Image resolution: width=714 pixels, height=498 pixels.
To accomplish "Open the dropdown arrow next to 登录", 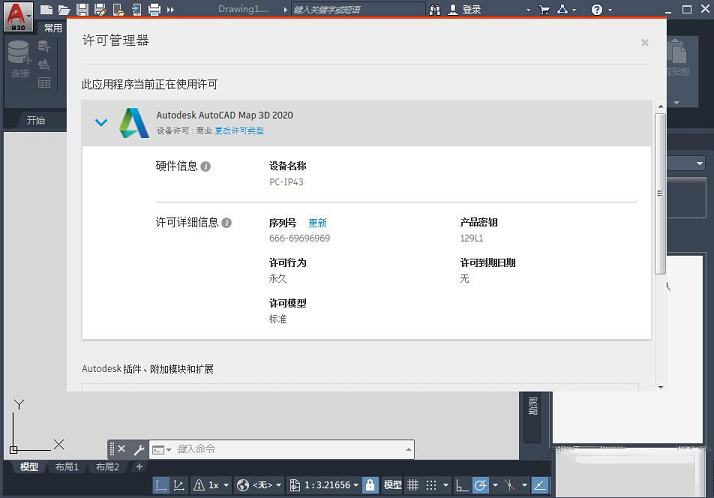I will pyautogui.click(x=528, y=10).
